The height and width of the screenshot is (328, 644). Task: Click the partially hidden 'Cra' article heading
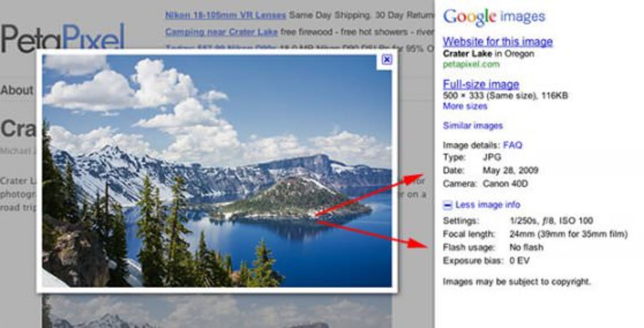click(18, 129)
